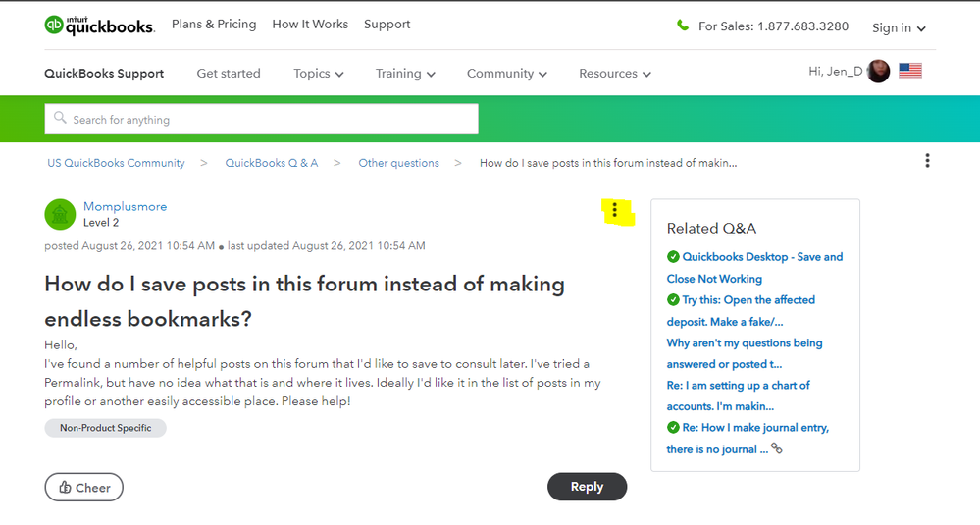Go to QuickBooks Q & A breadcrumb

point(272,163)
